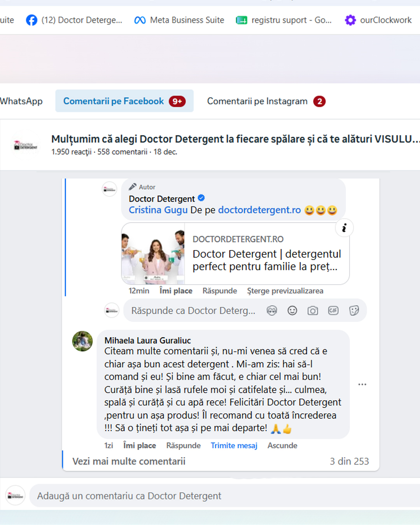
Task: Open the Meta Business Suite bookmark
Action: coord(179,20)
